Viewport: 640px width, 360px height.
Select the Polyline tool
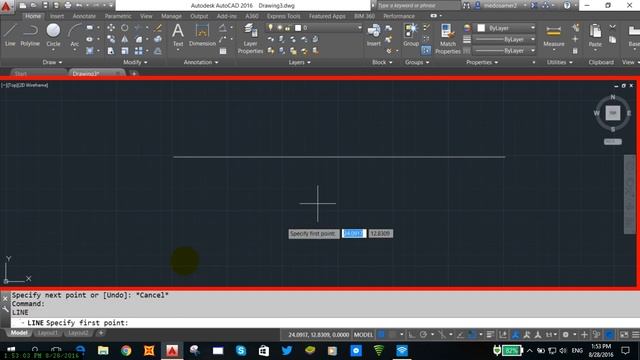coord(30,35)
